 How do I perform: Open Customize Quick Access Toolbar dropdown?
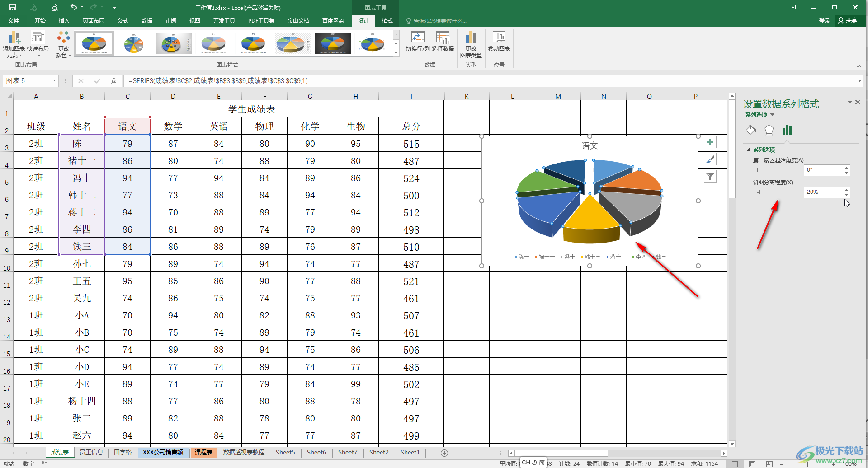(114, 7)
